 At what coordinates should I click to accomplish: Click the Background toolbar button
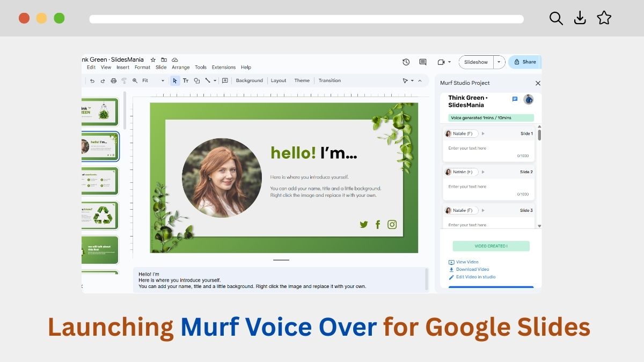click(250, 81)
